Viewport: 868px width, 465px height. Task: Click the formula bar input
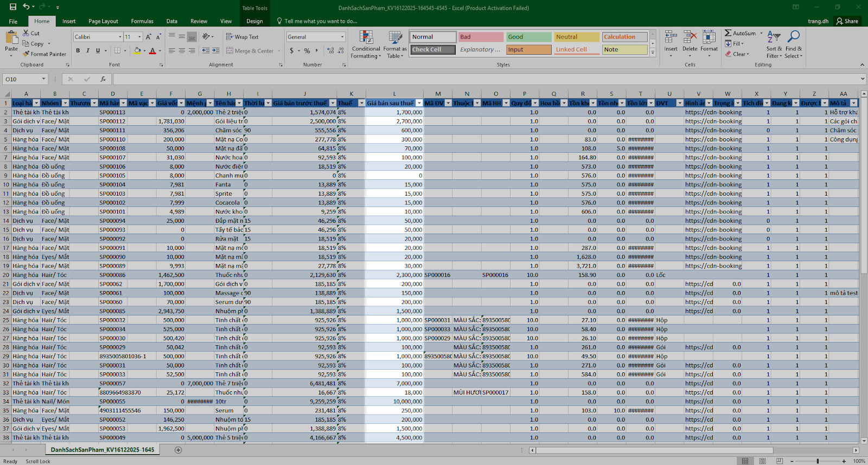pyautogui.click(x=486, y=79)
